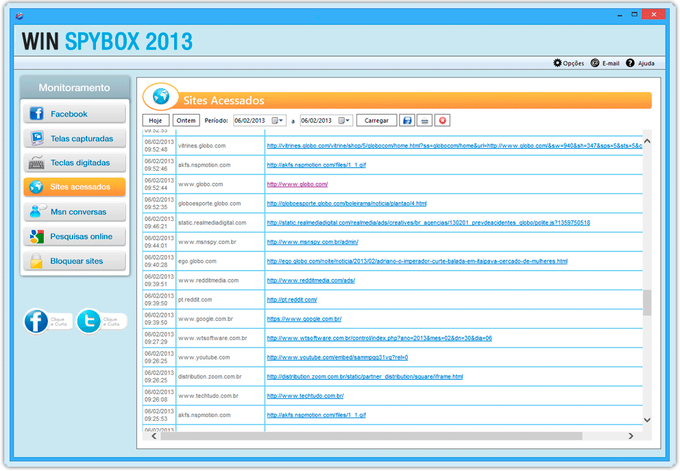Screen dimensions: 680x471
Task: Open the globoesporte.globo.com boleirama link
Action: pos(347,203)
